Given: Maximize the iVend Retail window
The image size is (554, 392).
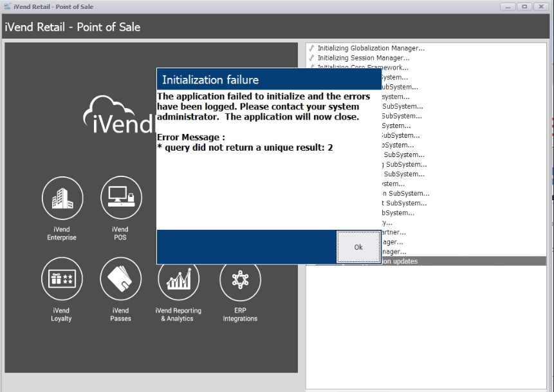Looking at the screenshot, I should tap(524, 6).
